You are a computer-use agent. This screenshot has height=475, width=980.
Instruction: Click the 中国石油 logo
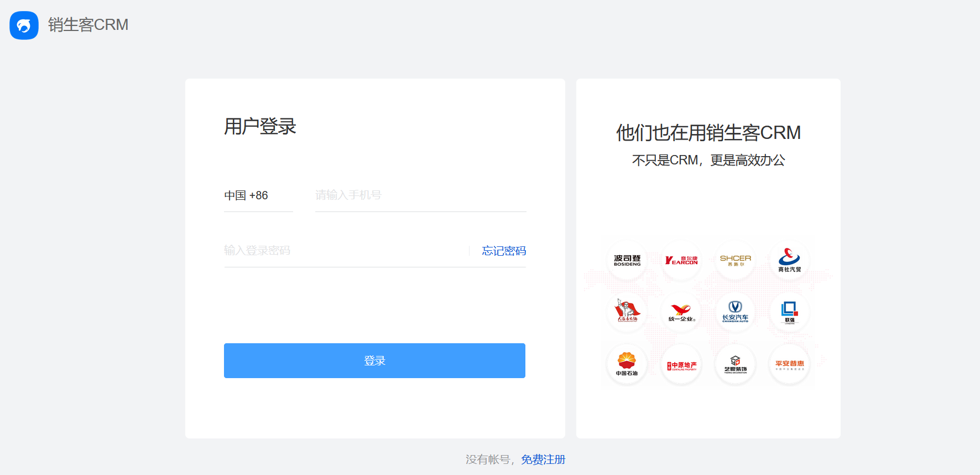[627, 364]
